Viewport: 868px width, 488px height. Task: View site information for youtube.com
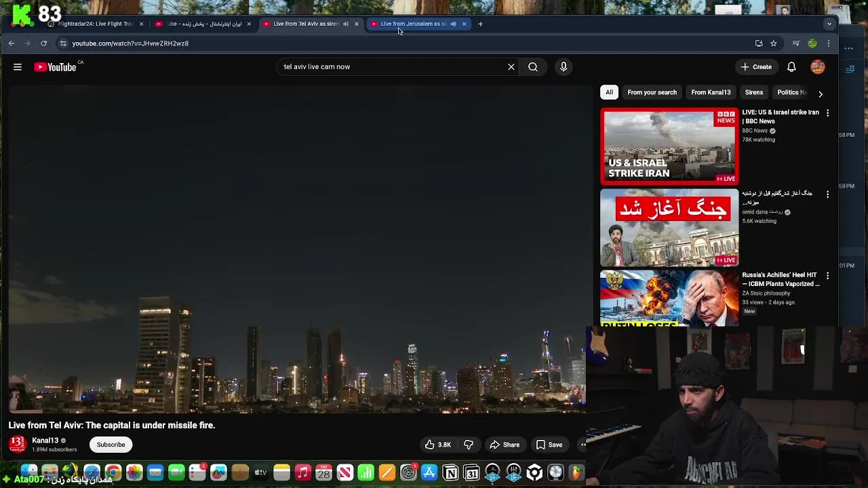(63, 43)
